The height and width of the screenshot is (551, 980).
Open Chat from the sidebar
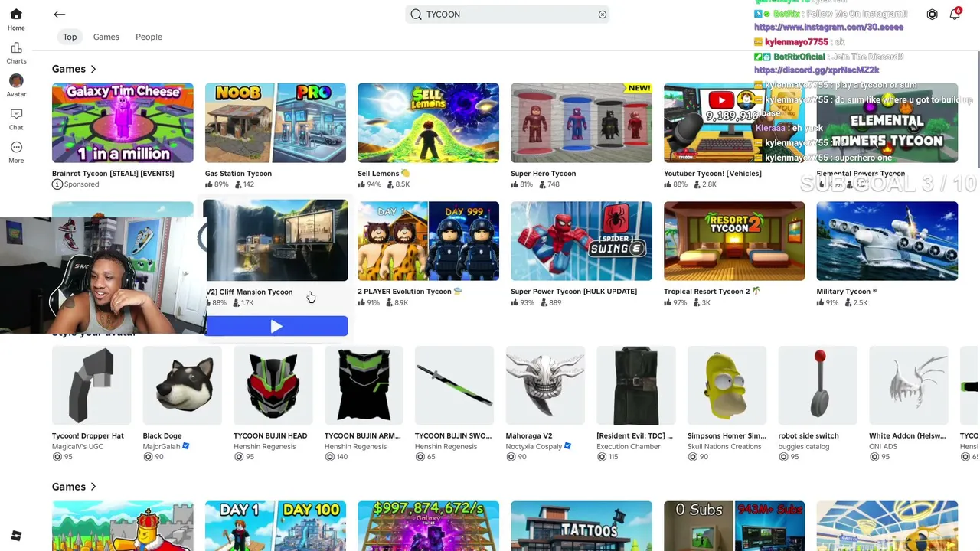pos(16,119)
